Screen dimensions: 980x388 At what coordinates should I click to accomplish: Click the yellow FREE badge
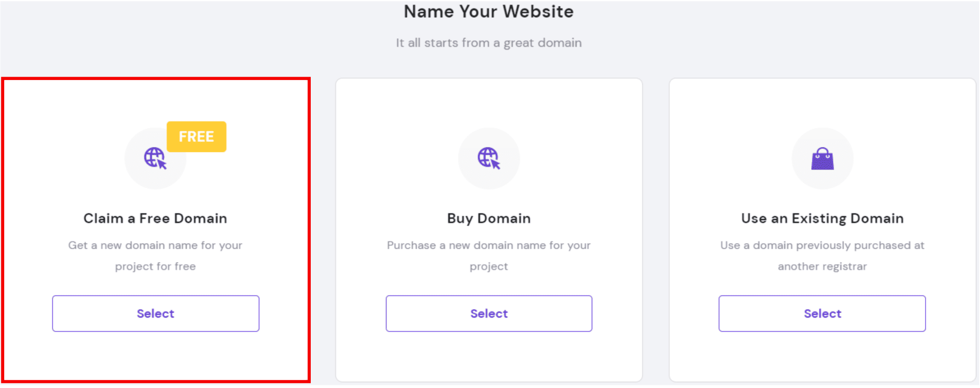tap(196, 137)
